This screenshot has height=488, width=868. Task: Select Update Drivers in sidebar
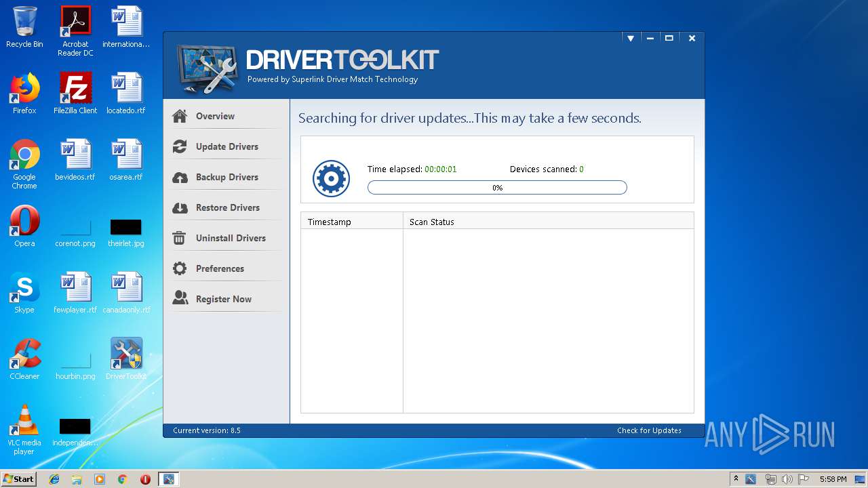point(226,146)
